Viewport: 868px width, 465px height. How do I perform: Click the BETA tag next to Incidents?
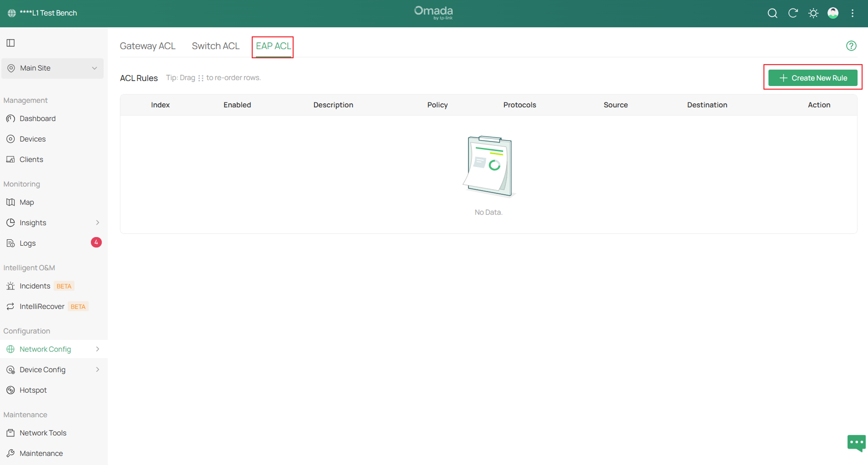(64, 286)
